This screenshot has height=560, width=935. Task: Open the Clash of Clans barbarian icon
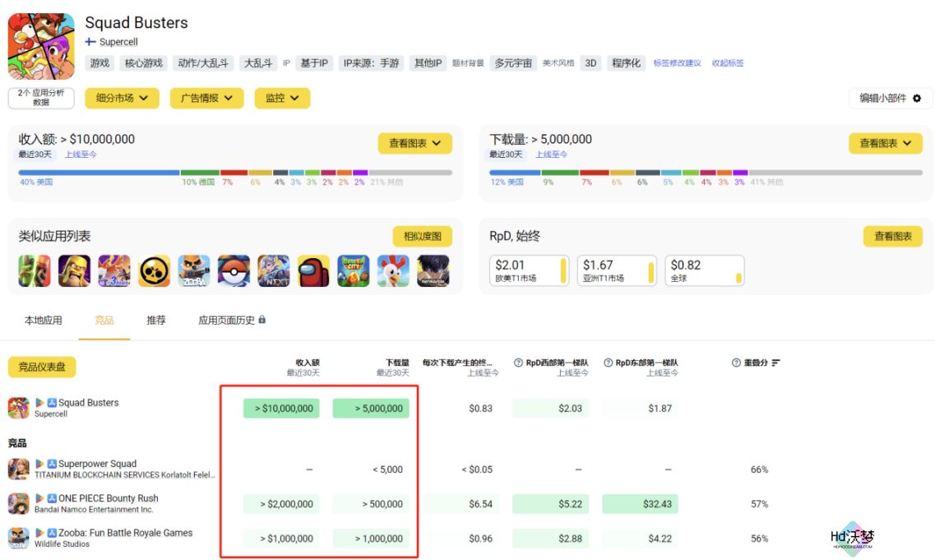pos(75,271)
